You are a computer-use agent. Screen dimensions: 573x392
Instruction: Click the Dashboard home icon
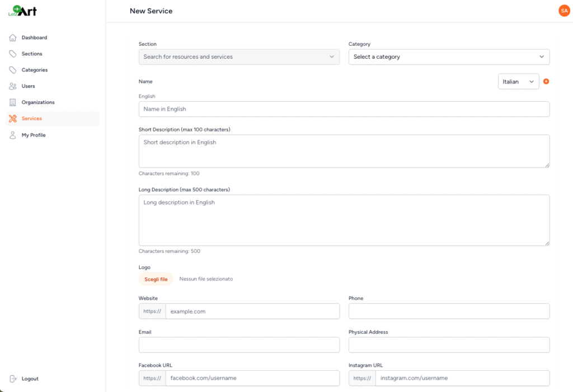[13, 38]
